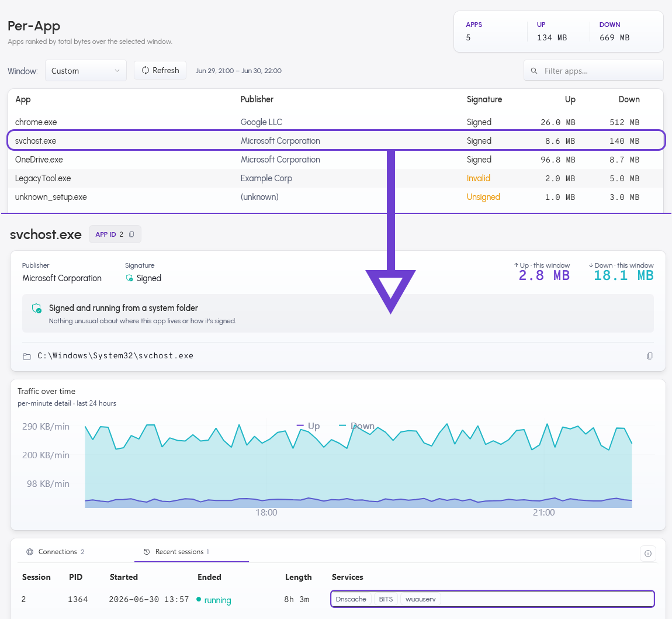Click the date range Jun 29, 21:00 – Jun 30, 22:00
The height and width of the screenshot is (619, 672).
click(239, 71)
